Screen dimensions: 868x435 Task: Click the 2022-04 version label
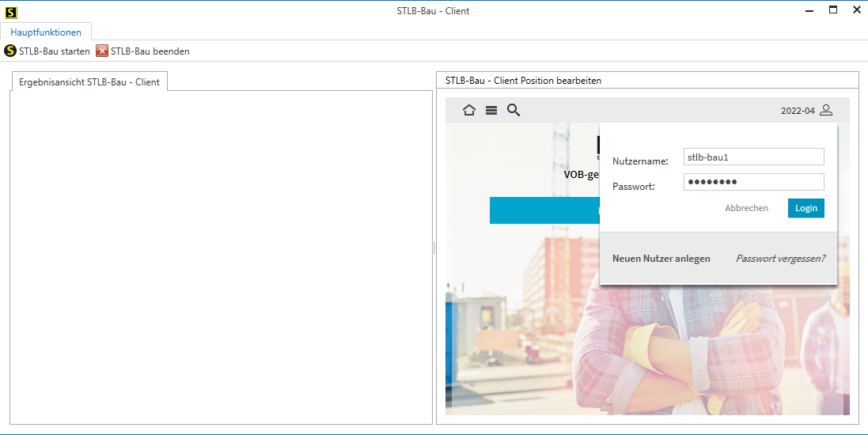(797, 112)
